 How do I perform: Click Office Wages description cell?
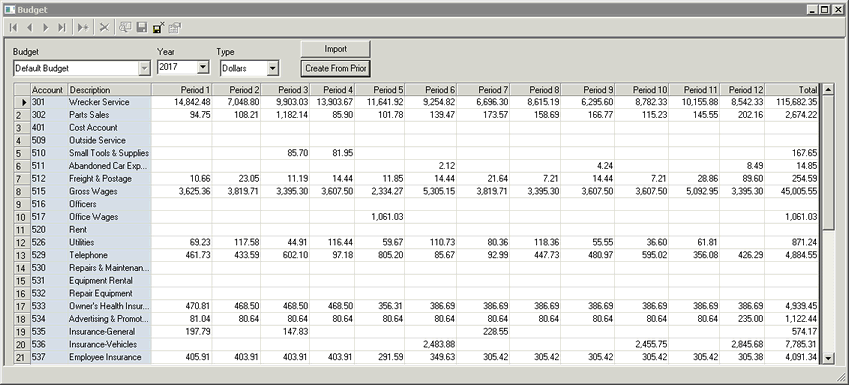tap(109, 217)
